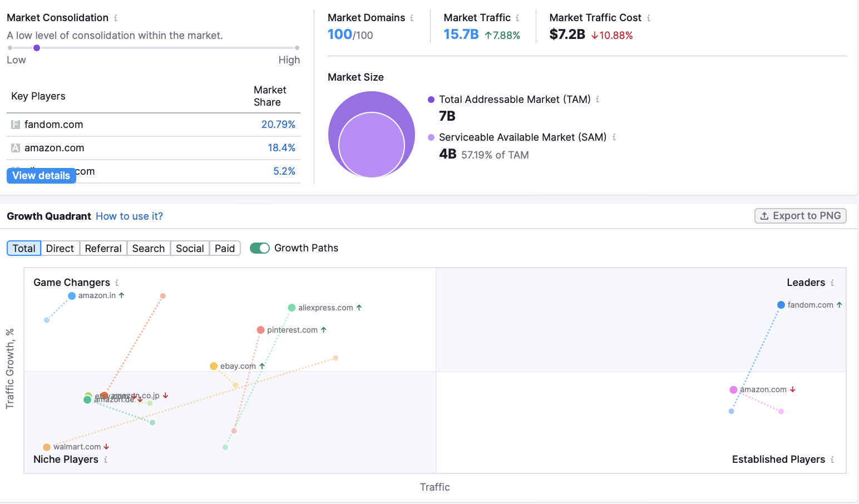Click the info icon beside Market Traffic

(x=517, y=18)
